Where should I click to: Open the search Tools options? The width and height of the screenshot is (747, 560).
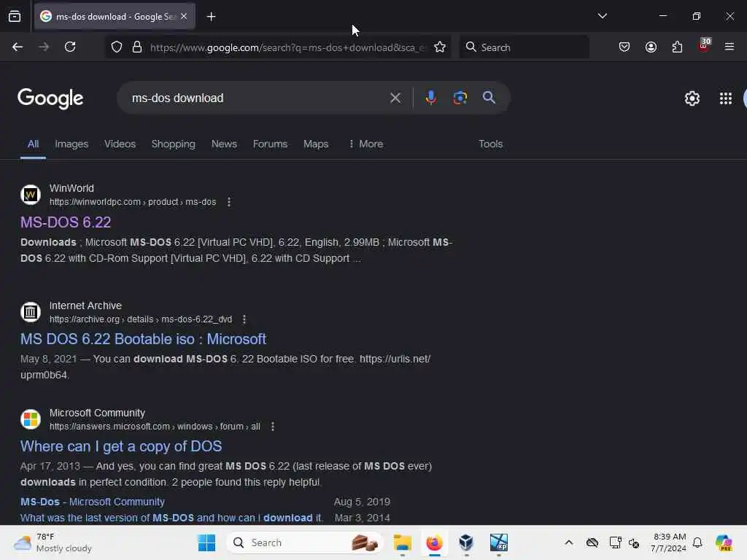click(490, 144)
